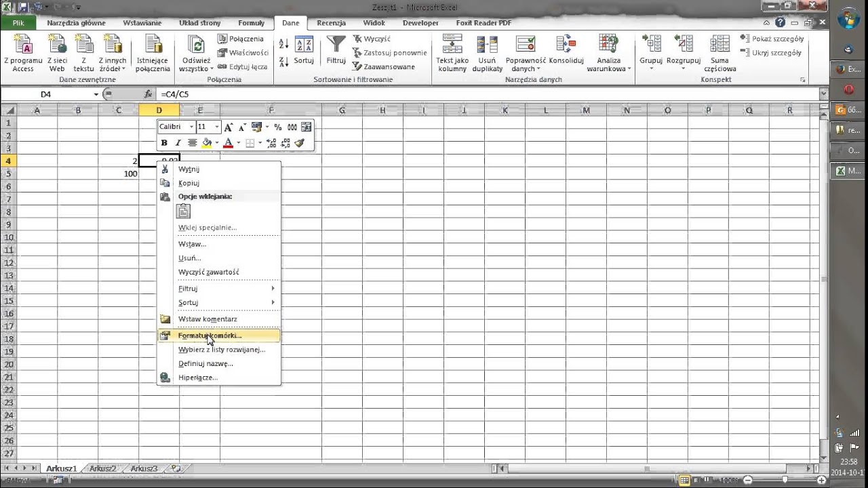Screen dimensions: 868x488
Task: Select cell C5 containing 100
Action: tap(118, 174)
